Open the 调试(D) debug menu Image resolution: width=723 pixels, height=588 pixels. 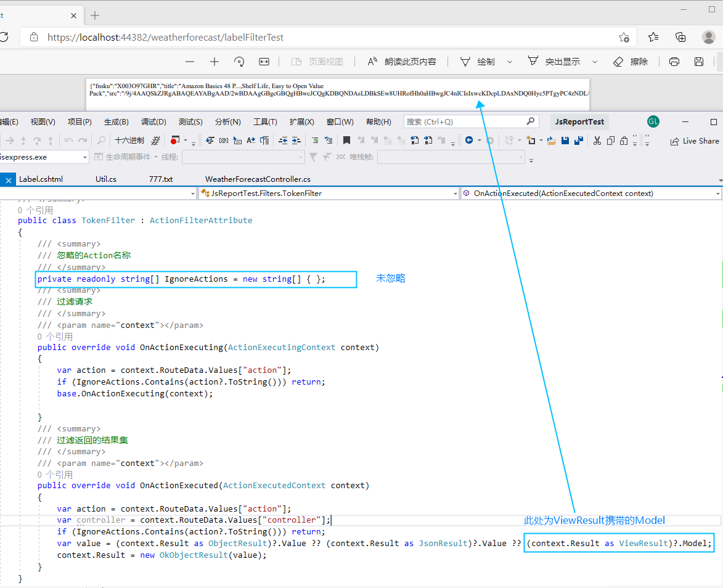(153, 121)
